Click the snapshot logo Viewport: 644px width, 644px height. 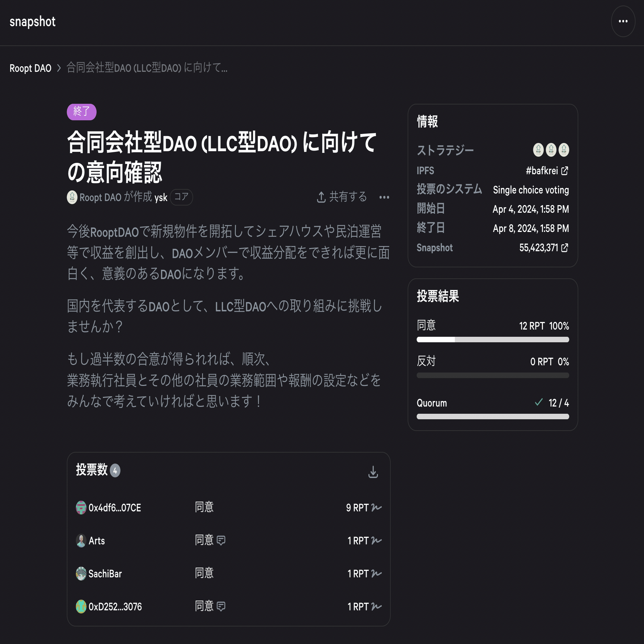pyautogui.click(x=32, y=22)
